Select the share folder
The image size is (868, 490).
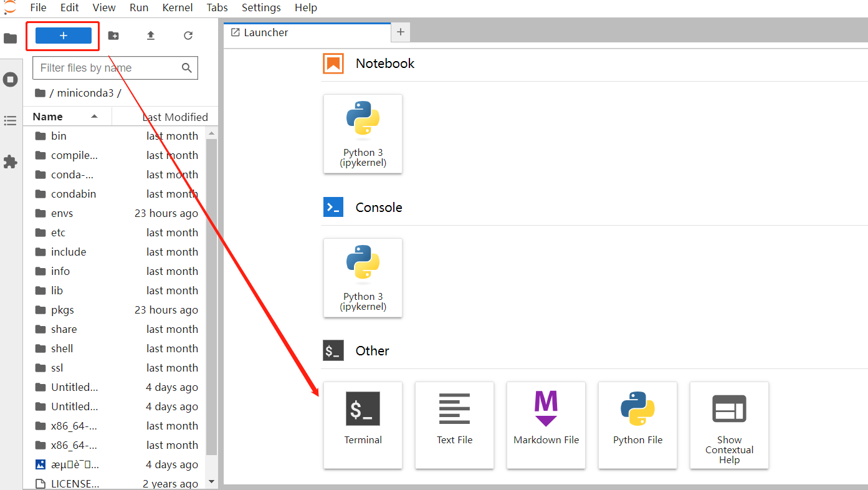pyautogui.click(x=116, y=329)
